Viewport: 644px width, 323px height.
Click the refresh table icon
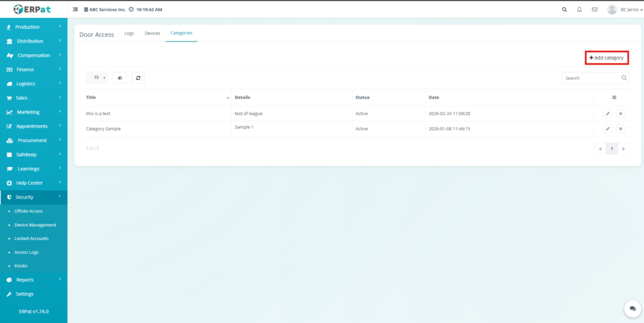tap(138, 78)
